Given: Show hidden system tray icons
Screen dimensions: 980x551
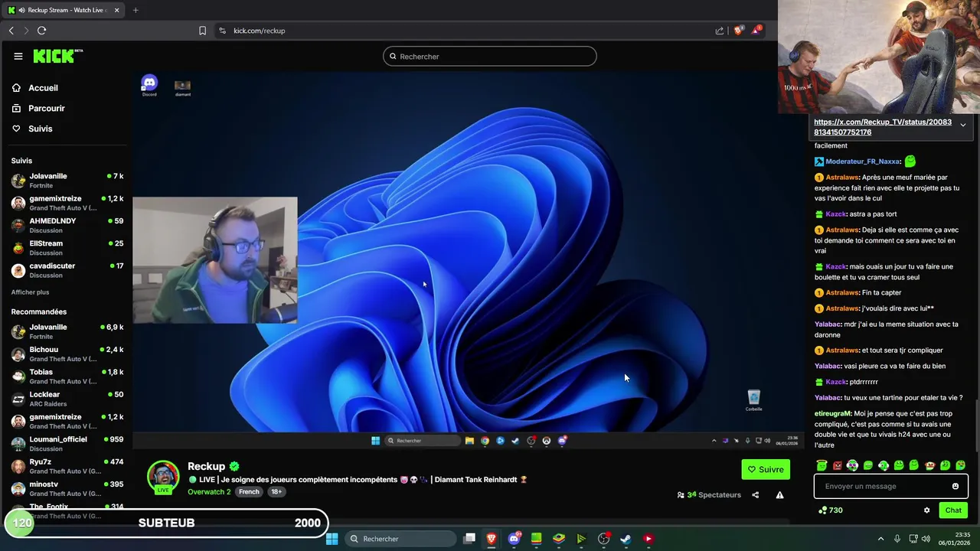Looking at the screenshot, I should (x=880, y=539).
